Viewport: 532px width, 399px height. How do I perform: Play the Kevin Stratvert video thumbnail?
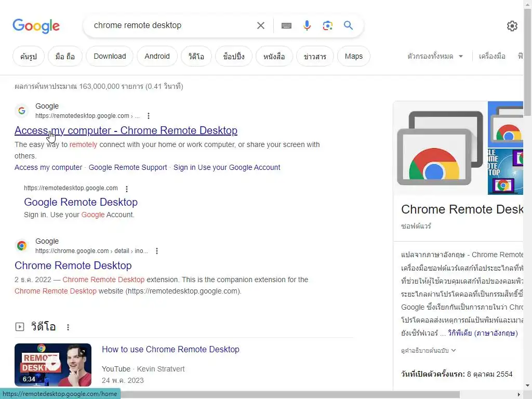tap(53, 365)
